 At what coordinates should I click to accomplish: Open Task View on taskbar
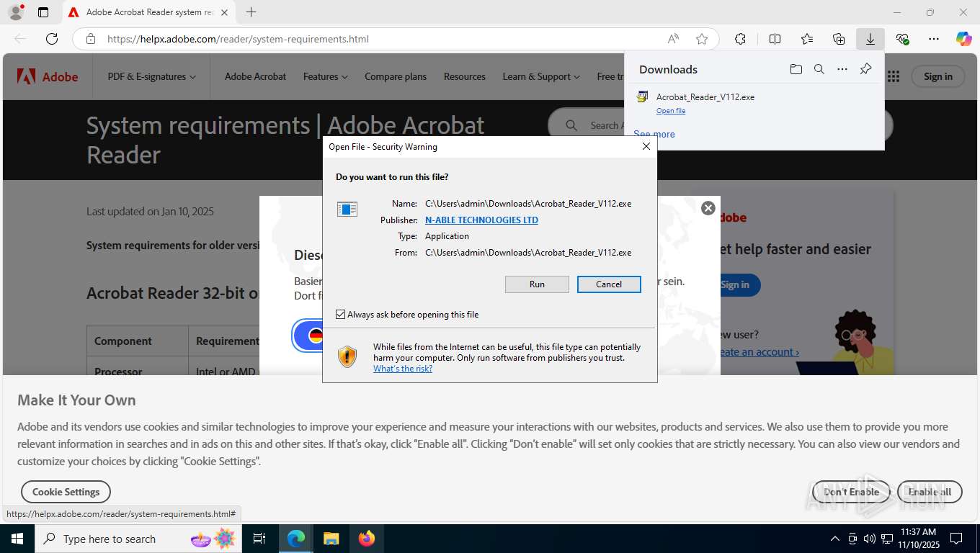(x=259, y=539)
